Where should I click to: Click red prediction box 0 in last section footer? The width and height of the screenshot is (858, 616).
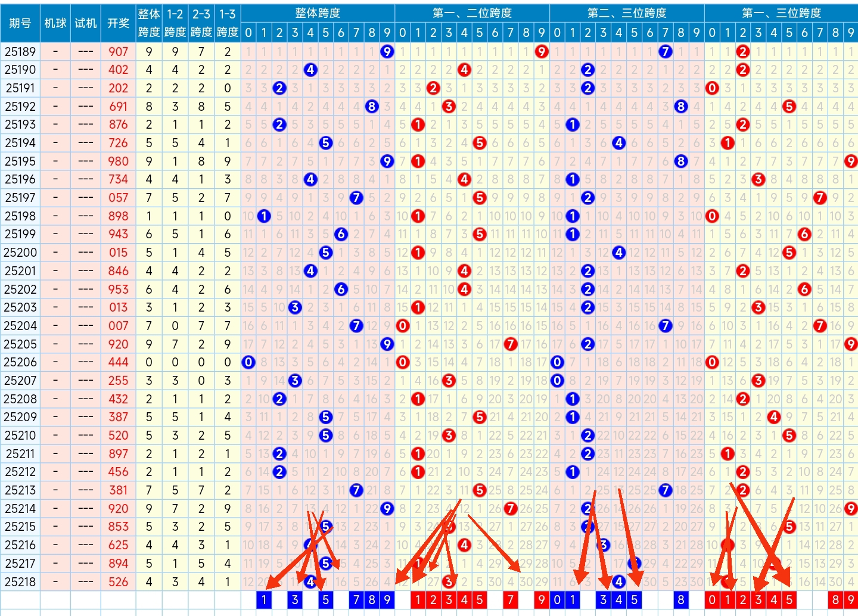click(711, 600)
